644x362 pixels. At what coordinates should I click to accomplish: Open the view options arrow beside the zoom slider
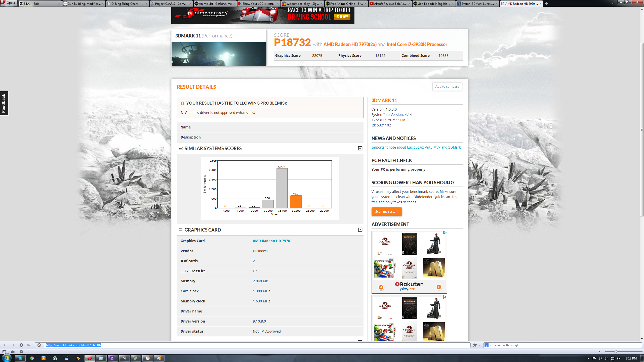(599, 352)
